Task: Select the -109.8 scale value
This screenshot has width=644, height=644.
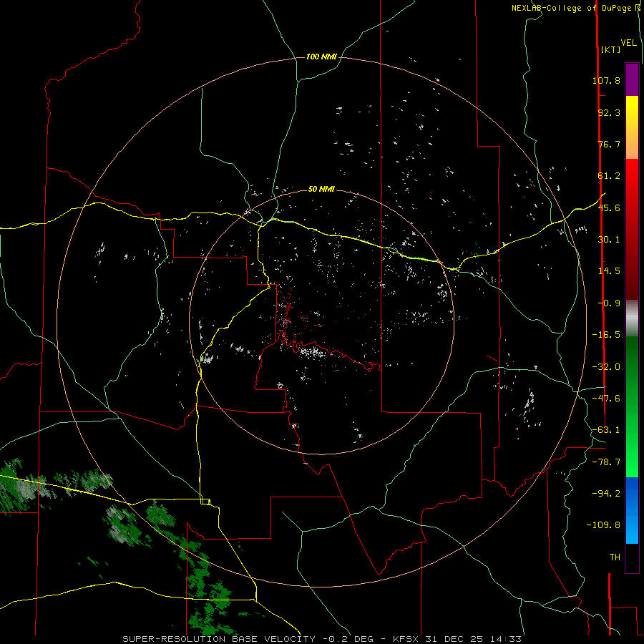Action: [603, 525]
